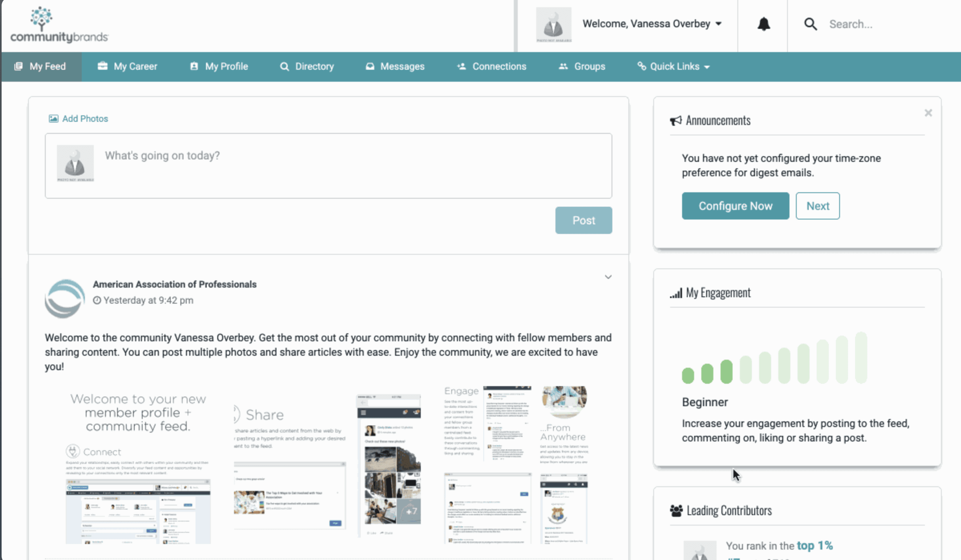Viewport: 961px width, 560px height.
Task: Click the My Engagement bar chart icon
Action: click(676, 294)
